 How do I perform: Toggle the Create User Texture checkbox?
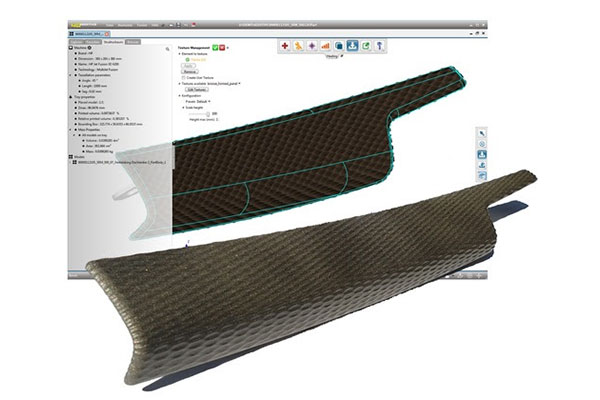tap(183, 78)
